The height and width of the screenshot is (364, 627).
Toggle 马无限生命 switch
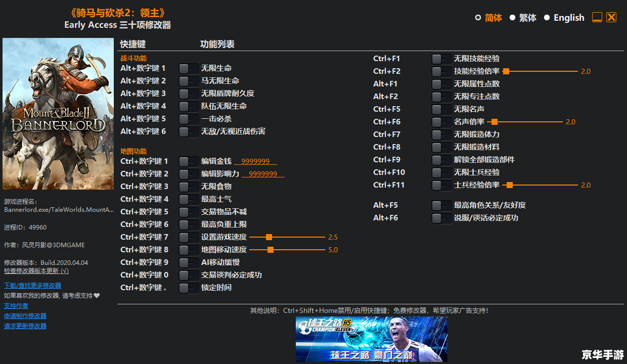click(189, 81)
